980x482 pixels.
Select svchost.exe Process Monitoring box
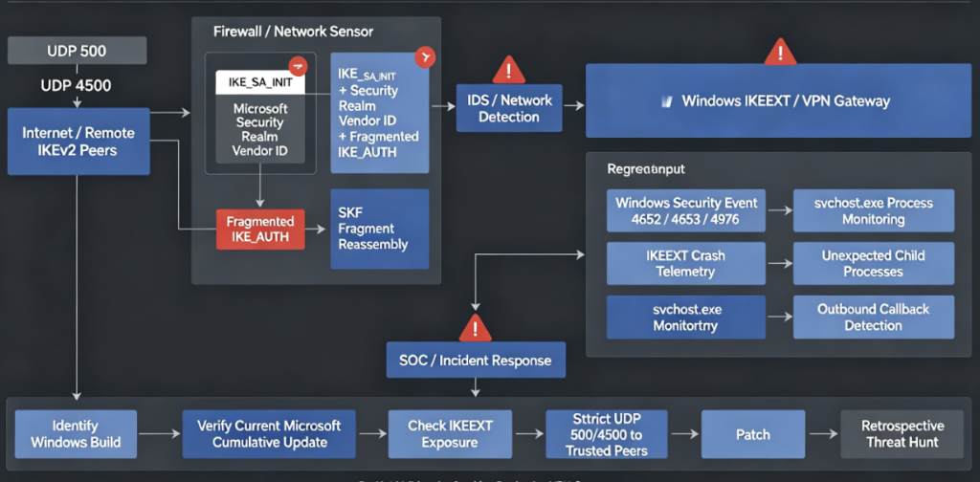coord(874,210)
